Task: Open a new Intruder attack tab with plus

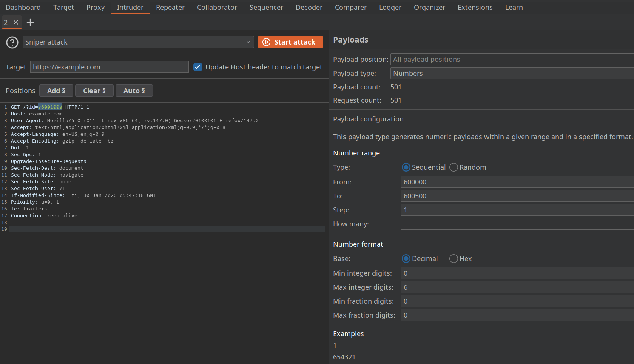Action: coord(30,22)
